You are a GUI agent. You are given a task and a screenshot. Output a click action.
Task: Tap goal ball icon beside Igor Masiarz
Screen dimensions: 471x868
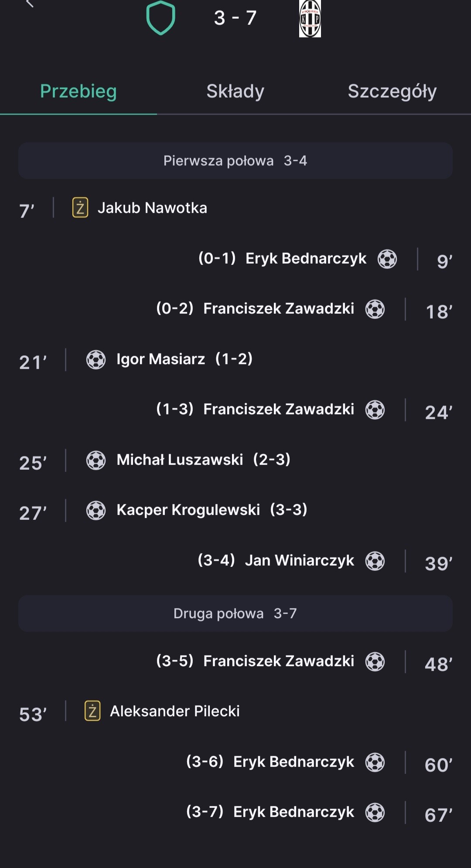(96, 359)
